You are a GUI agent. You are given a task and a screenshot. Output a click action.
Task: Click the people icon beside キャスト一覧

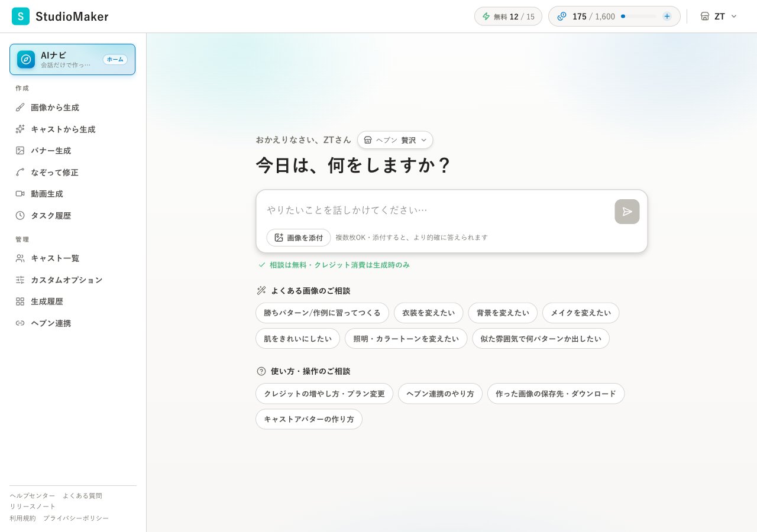20,258
